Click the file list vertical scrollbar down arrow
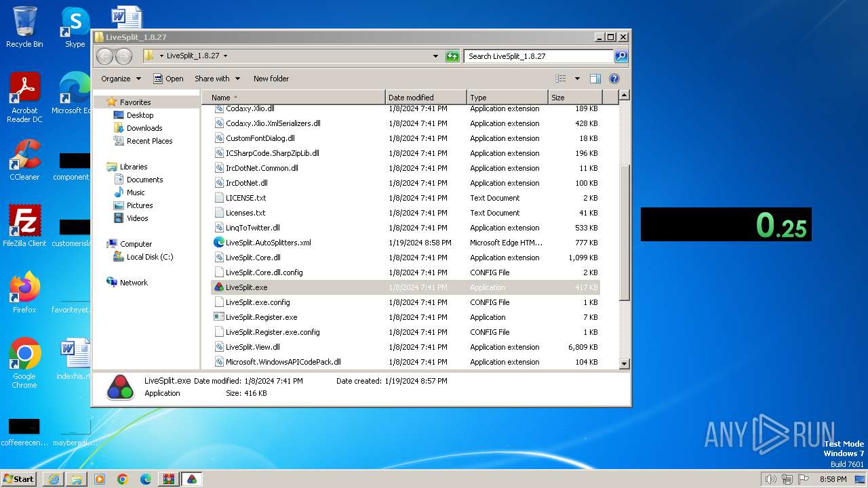Viewport: 868px width, 488px height. (x=625, y=364)
